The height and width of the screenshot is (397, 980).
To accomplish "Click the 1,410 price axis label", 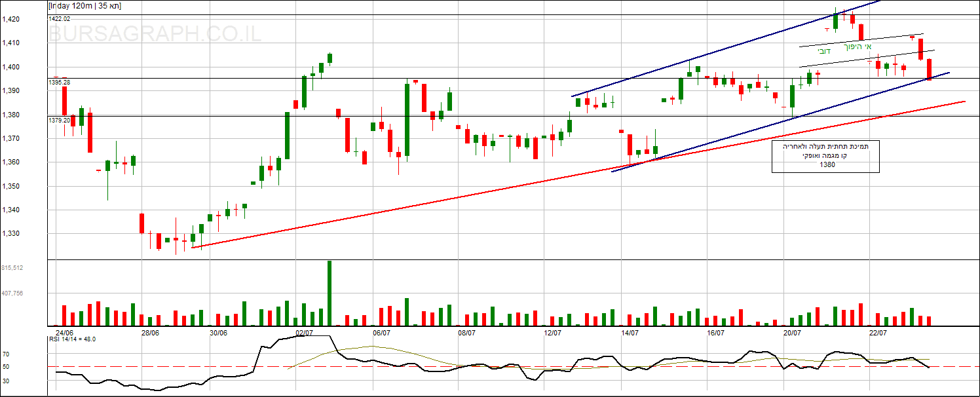I will (10, 43).
